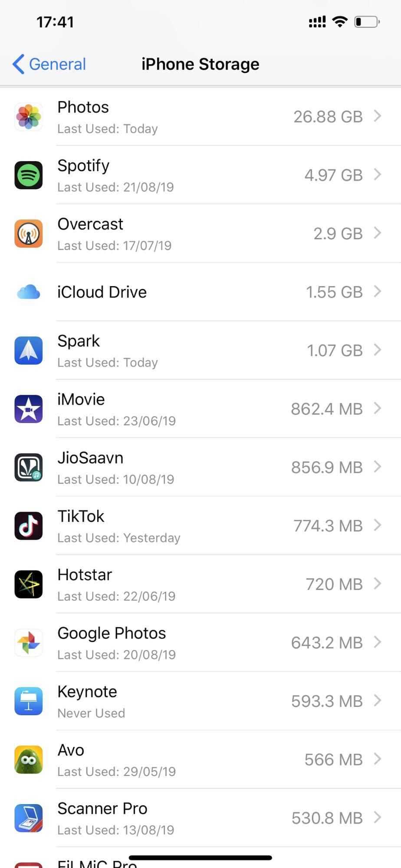Tap the Keynote app icon
This screenshot has height=868, width=401.
pos(29,701)
